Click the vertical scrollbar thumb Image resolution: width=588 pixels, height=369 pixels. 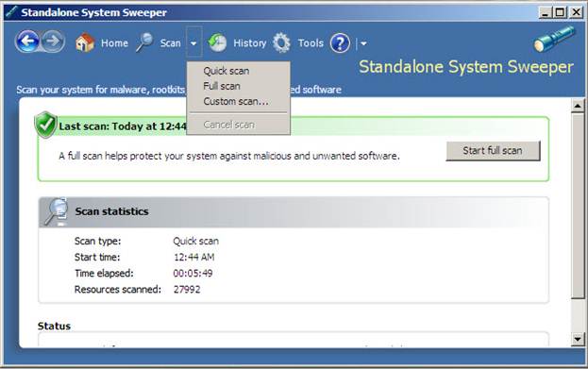pyautogui.click(x=578, y=206)
